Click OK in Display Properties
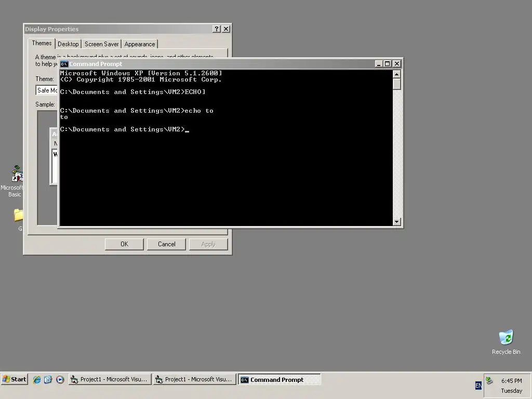532x399 pixels. (x=124, y=244)
